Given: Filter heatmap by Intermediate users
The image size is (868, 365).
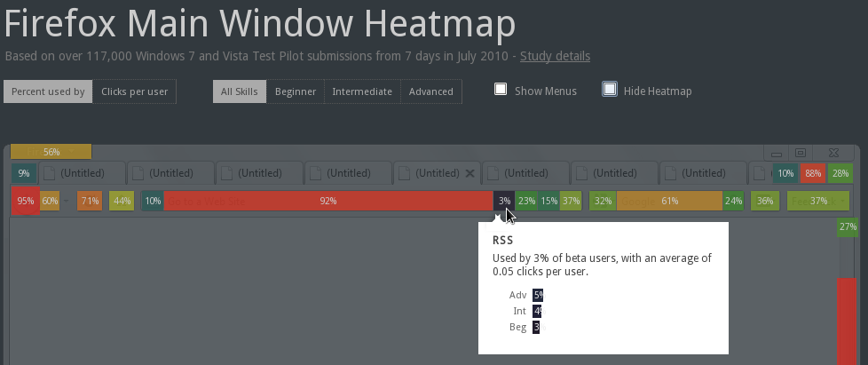Looking at the screenshot, I should pyautogui.click(x=362, y=91).
